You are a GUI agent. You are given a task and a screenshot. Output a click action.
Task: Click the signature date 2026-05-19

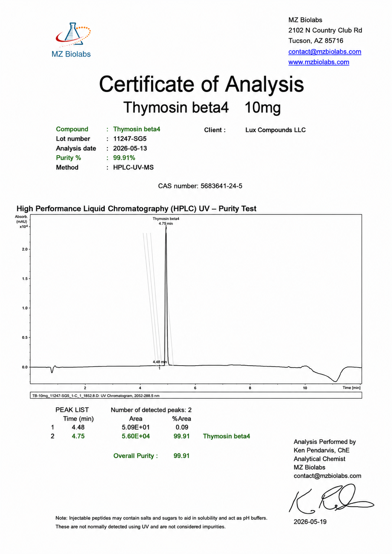[x=310, y=522]
